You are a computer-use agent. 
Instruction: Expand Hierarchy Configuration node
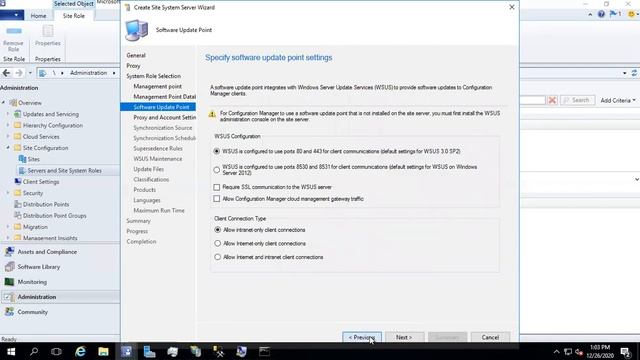click(x=8, y=125)
